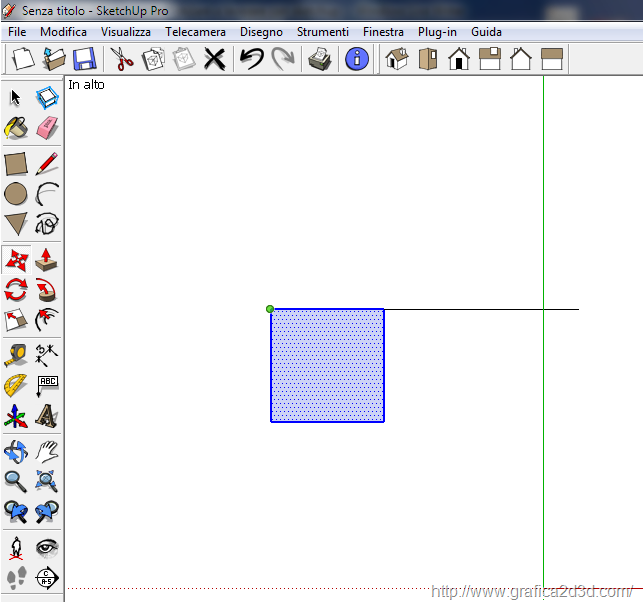Use the Paint Bucket tool

tap(16, 128)
